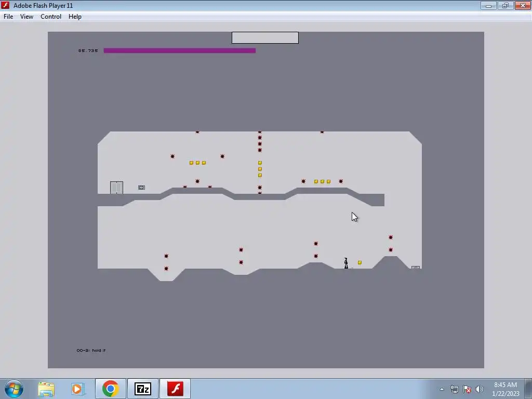Open the Control menu

pos(51,17)
